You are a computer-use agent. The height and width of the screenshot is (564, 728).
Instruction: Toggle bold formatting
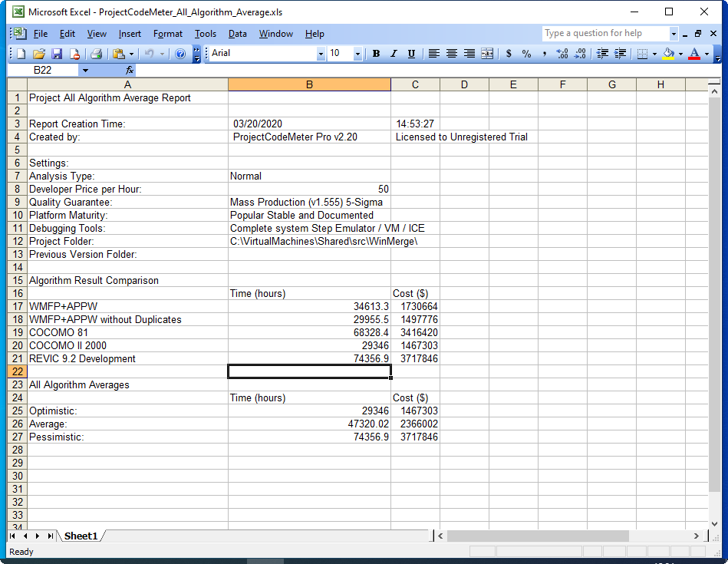click(x=376, y=54)
